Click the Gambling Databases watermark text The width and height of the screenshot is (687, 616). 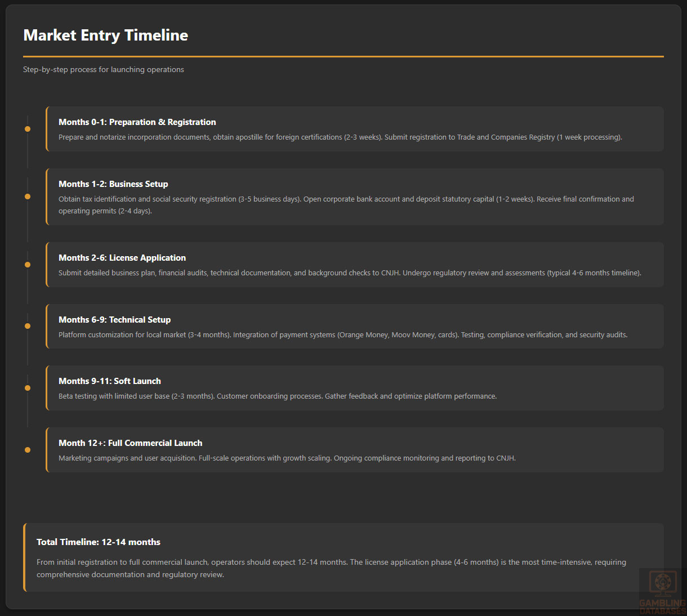663,606
